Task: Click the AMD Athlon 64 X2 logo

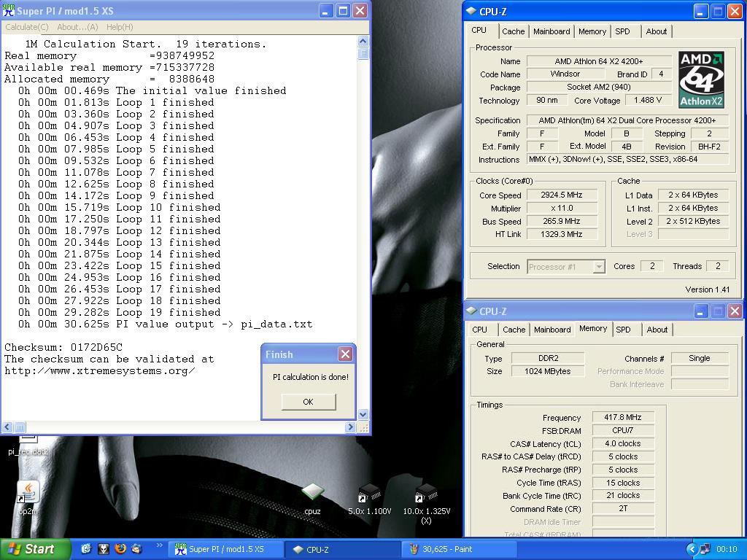Action: click(x=701, y=79)
